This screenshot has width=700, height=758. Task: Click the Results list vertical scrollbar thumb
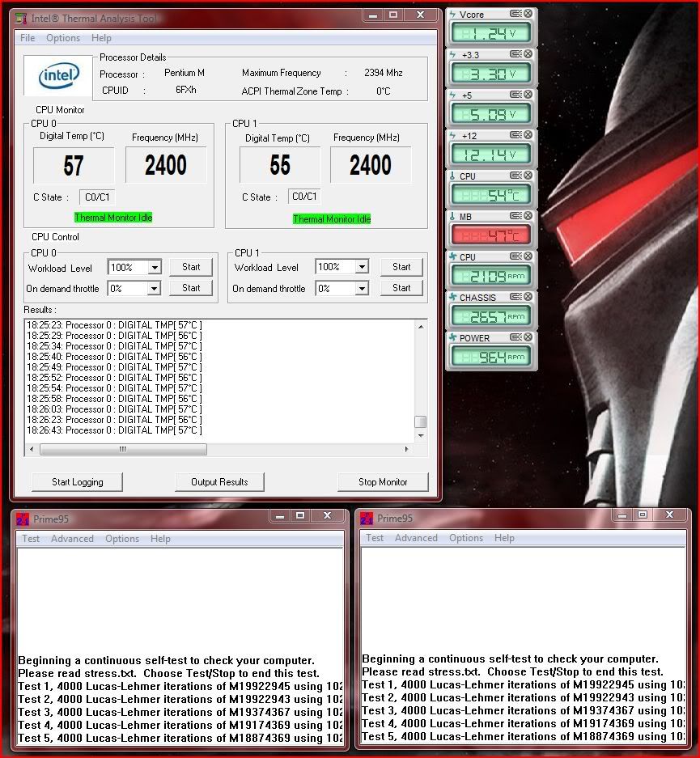[421, 421]
